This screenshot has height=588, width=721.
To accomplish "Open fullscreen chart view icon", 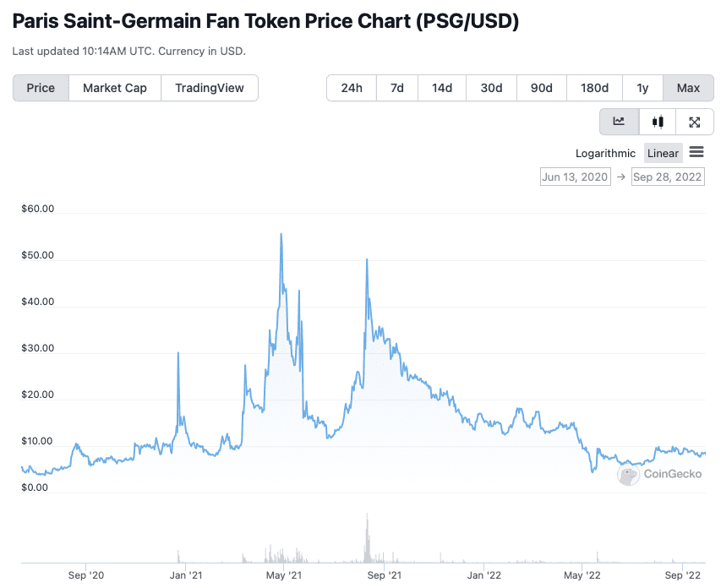I will (x=694, y=121).
